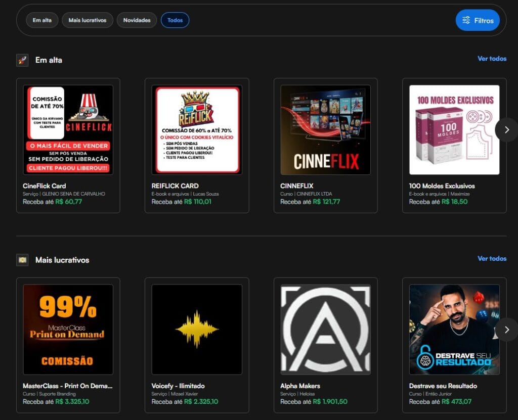Open the Alpha Makers logo thumbnail

pyautogui.click(x=325, y=330)
